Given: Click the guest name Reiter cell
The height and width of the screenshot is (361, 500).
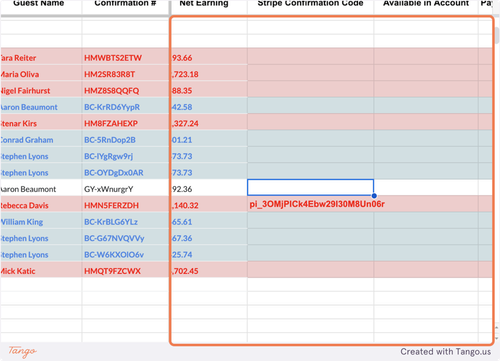Looking at the screenshot, I should coord(41,56).
